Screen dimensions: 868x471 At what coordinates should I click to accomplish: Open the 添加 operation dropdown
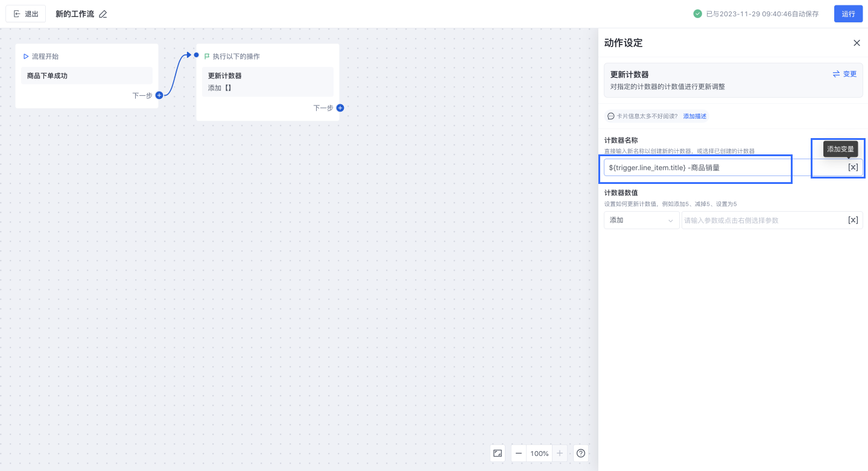tap(641, 220)
